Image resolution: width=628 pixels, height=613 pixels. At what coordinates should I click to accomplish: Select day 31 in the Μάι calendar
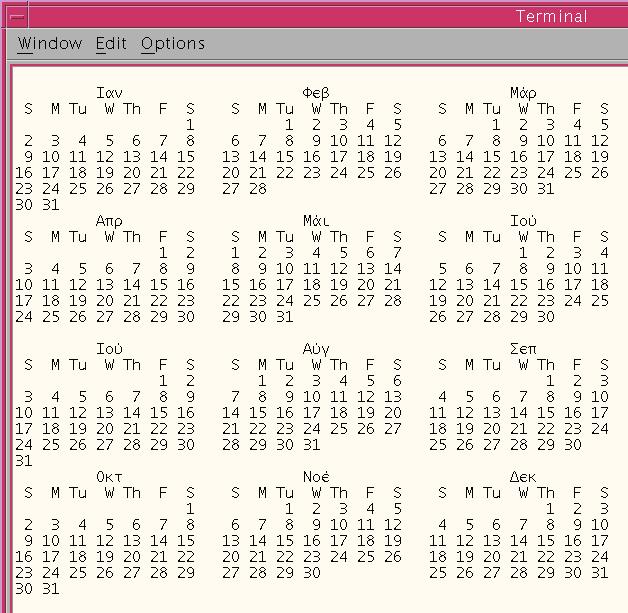click(x=285, y=317)
